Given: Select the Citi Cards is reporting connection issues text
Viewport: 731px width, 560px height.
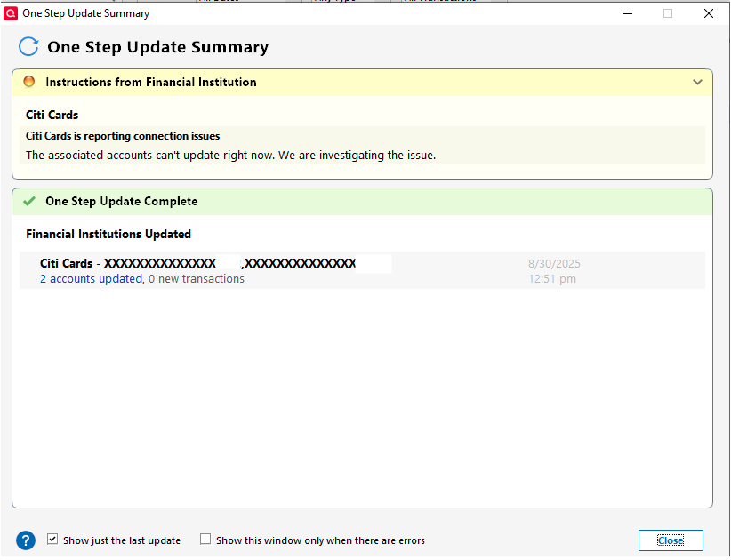Looking at the screenshot, I should (x=123, y=136).
